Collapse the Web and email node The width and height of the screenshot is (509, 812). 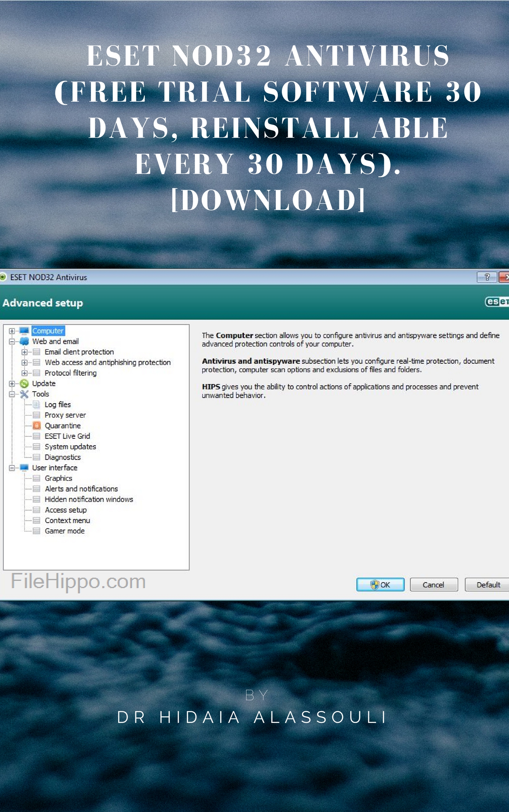click(x=12, y=341)
